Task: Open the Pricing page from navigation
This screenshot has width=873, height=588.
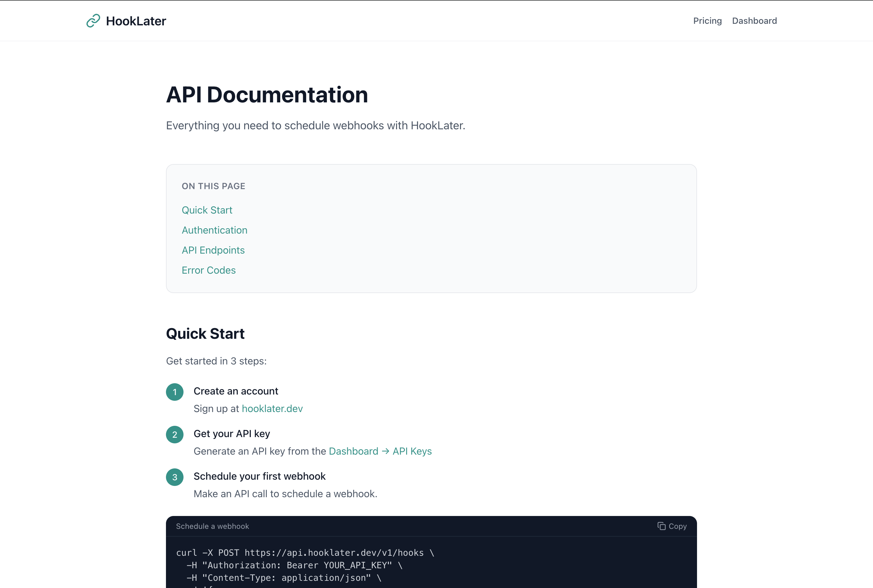Action: tap(707, 21)
